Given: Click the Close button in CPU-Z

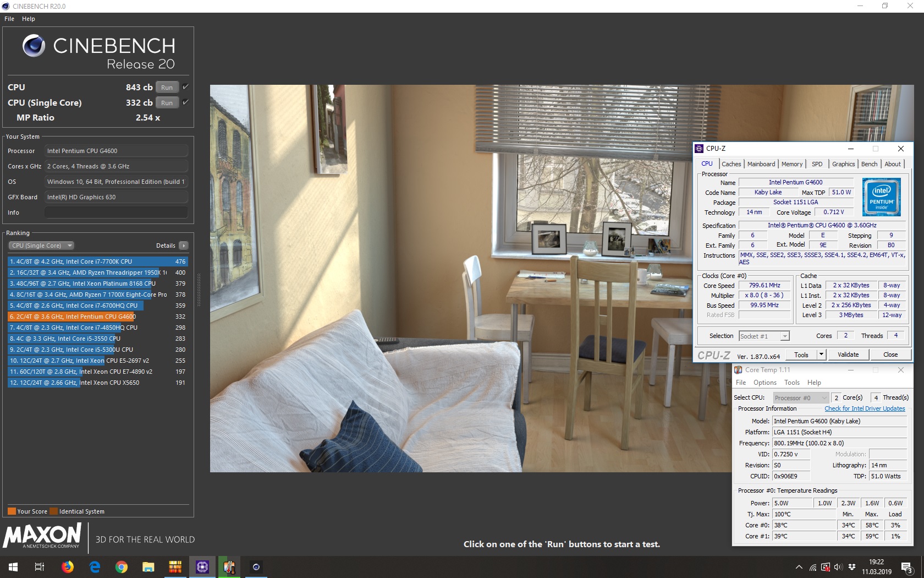Looking at the screenshot, I should point(890,355).
